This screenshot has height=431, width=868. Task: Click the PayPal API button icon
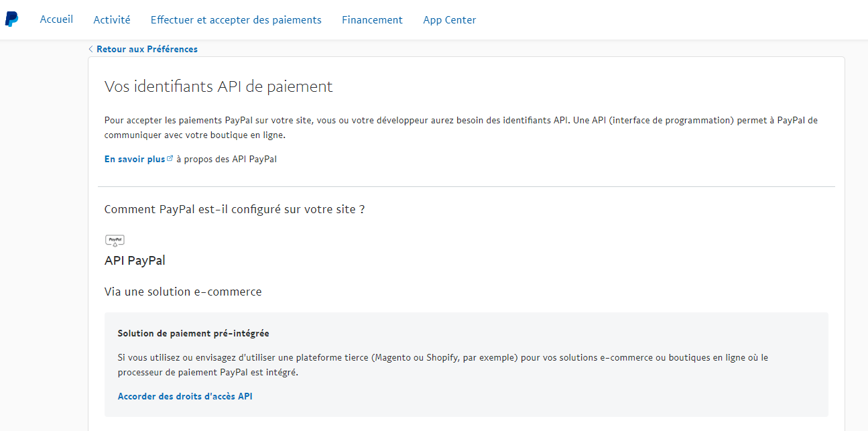115,241
